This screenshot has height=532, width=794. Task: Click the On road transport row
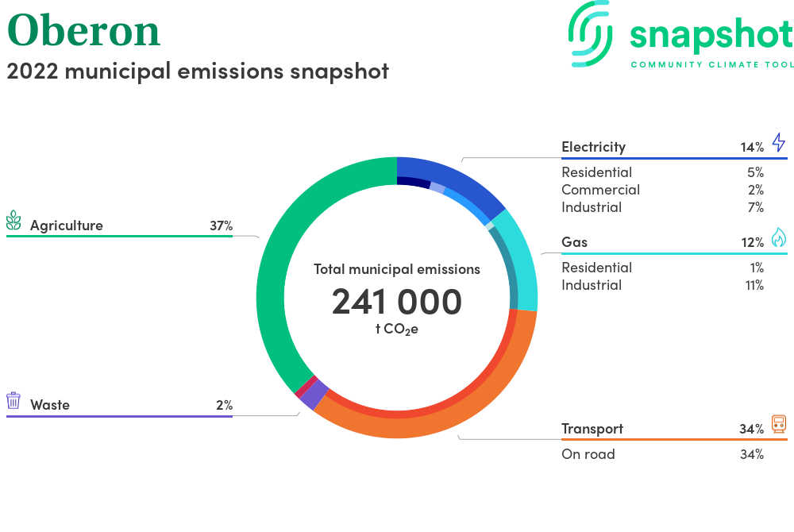588,454
